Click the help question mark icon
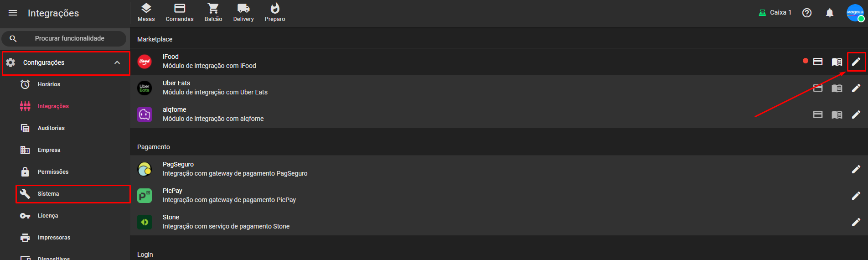Image resolution: width=868 pixels, height=260 pixels. [807, 13]
